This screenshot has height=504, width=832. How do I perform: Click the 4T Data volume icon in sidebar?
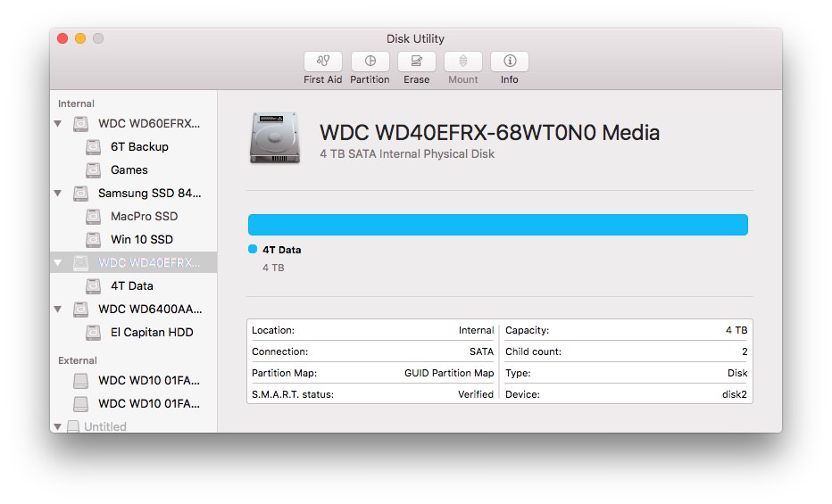tap(94, 286)
